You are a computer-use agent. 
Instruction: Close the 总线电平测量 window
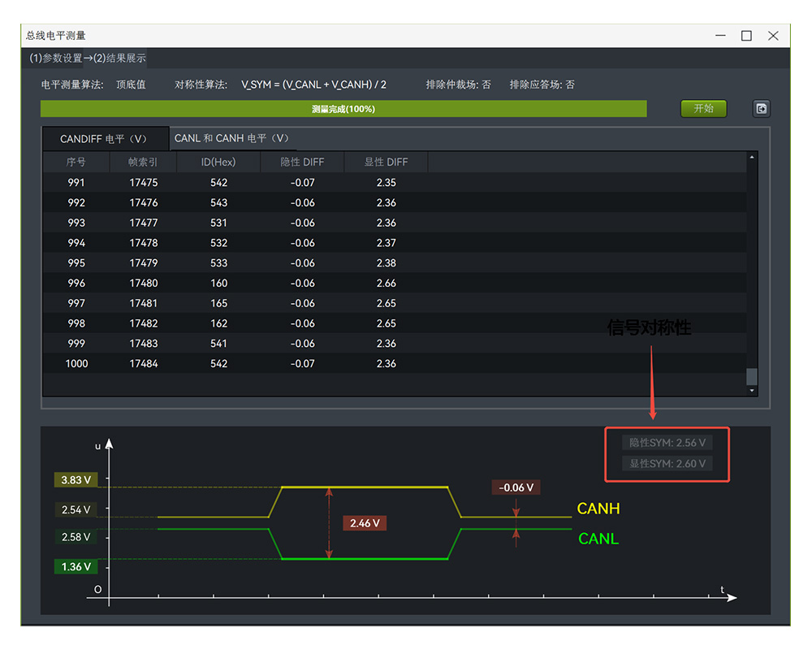click(773, 36)
